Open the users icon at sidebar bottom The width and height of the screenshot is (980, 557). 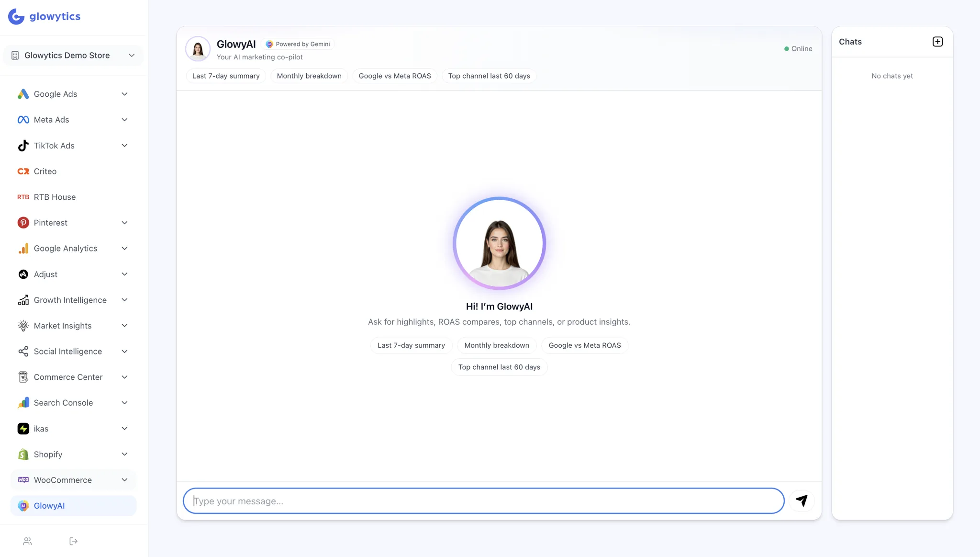27,541
